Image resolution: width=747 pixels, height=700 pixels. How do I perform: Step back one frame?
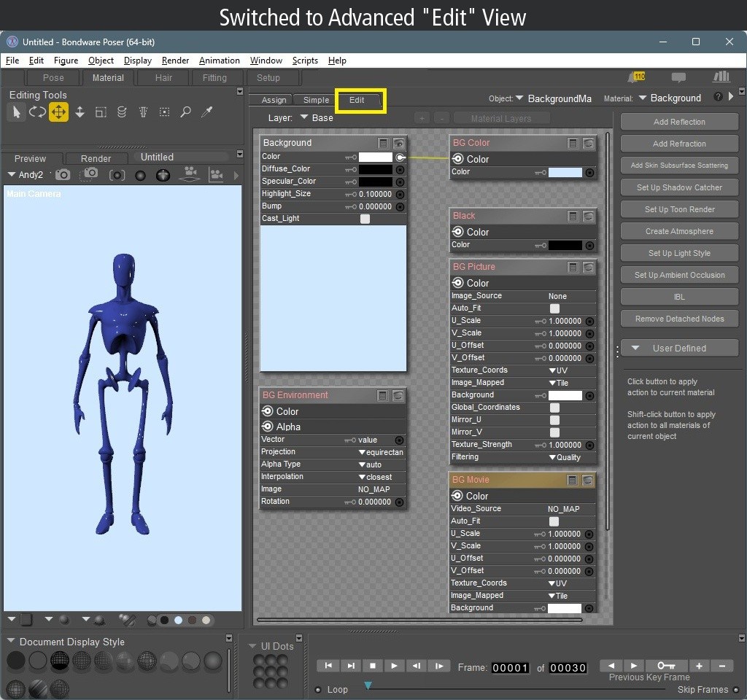pos(417,666)
